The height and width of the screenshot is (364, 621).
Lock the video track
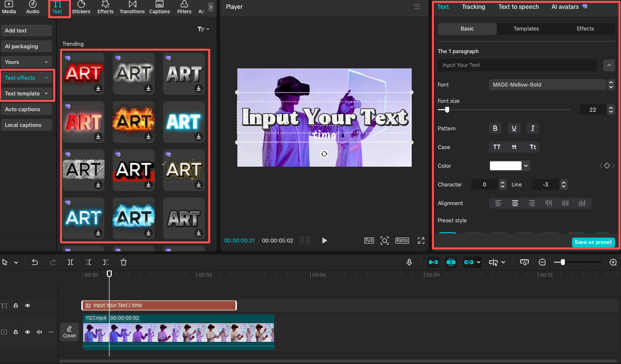[15, 332]
